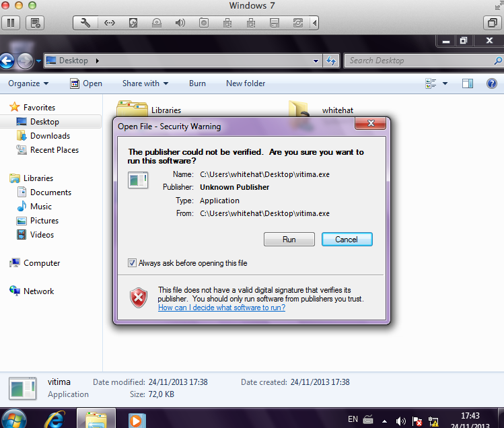The width and height of the screenshot is (504, 428).
Task: Launch Windows Media Player from taskbar
Action: point(137,420)
